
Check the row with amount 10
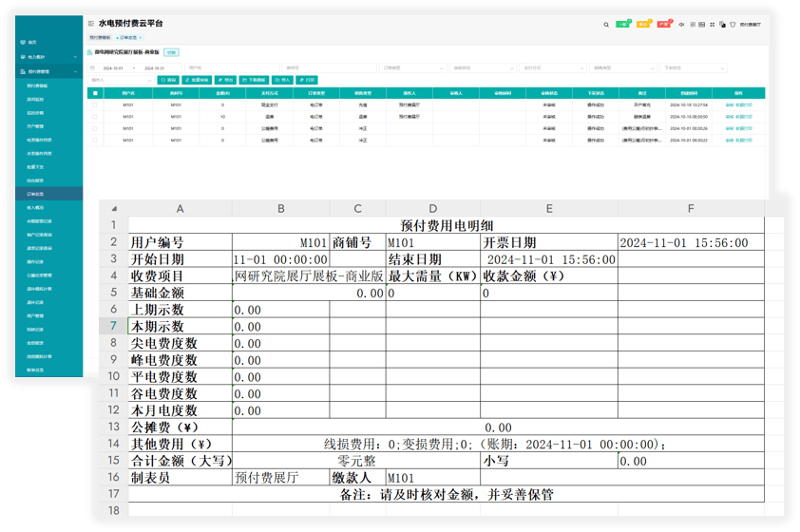coord(95,116)
